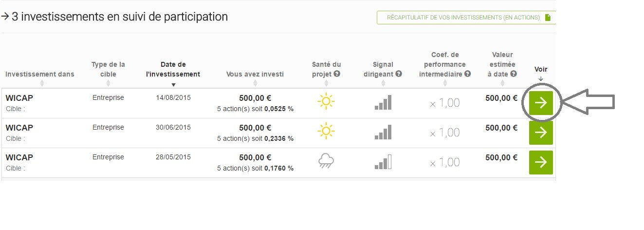644x230 pixels.
Task: Click WICAP name in the 28/05/2015 row
Action: coord(19,157)
